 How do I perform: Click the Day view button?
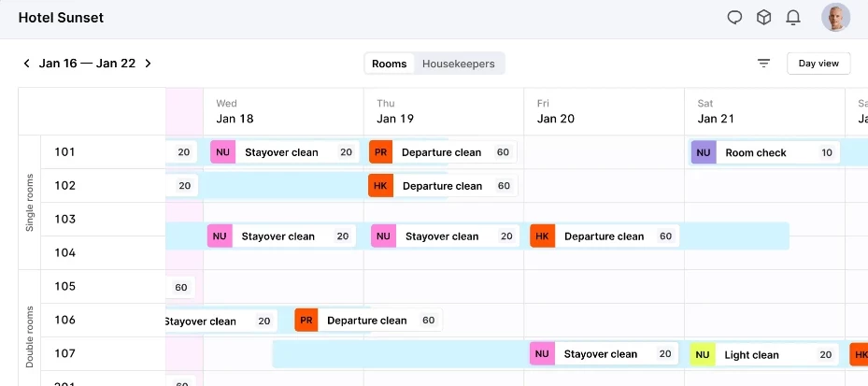(x=818, y=64)
